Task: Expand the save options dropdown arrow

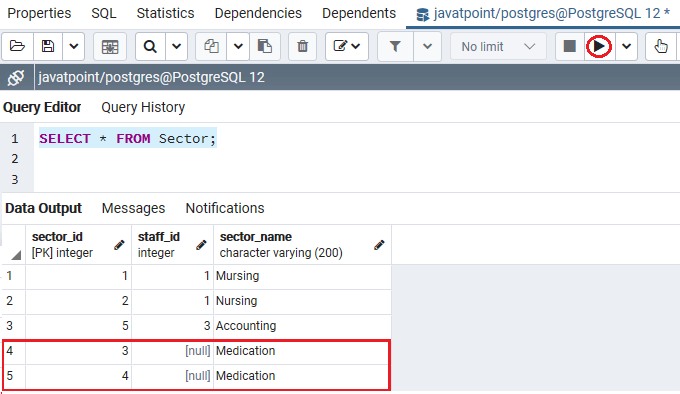Action: tap(74, 46)
